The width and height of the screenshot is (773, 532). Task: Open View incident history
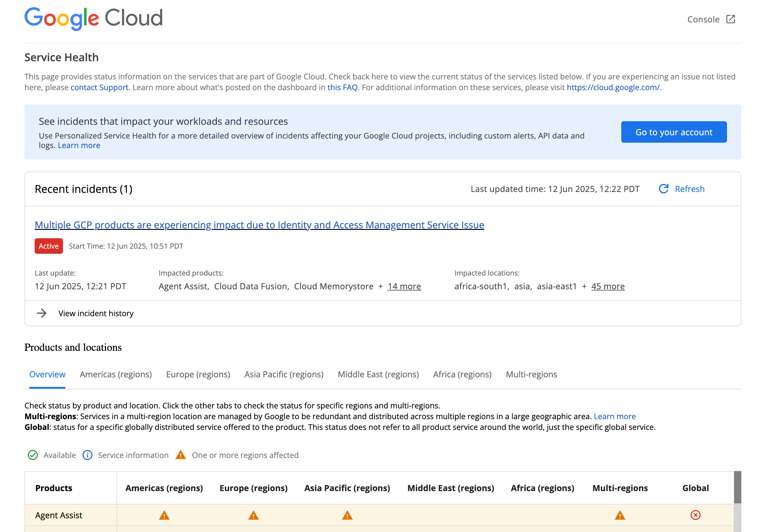click(96, 313)
